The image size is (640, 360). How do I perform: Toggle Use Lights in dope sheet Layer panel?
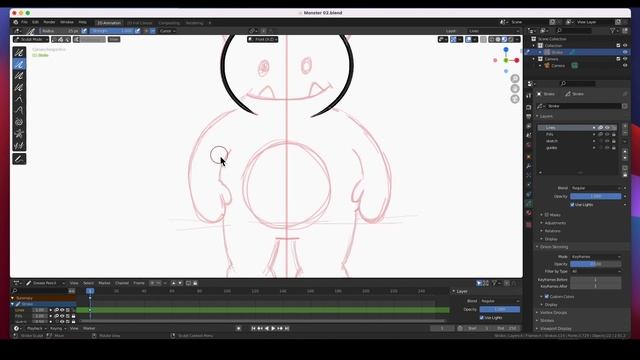pos(482,318)
